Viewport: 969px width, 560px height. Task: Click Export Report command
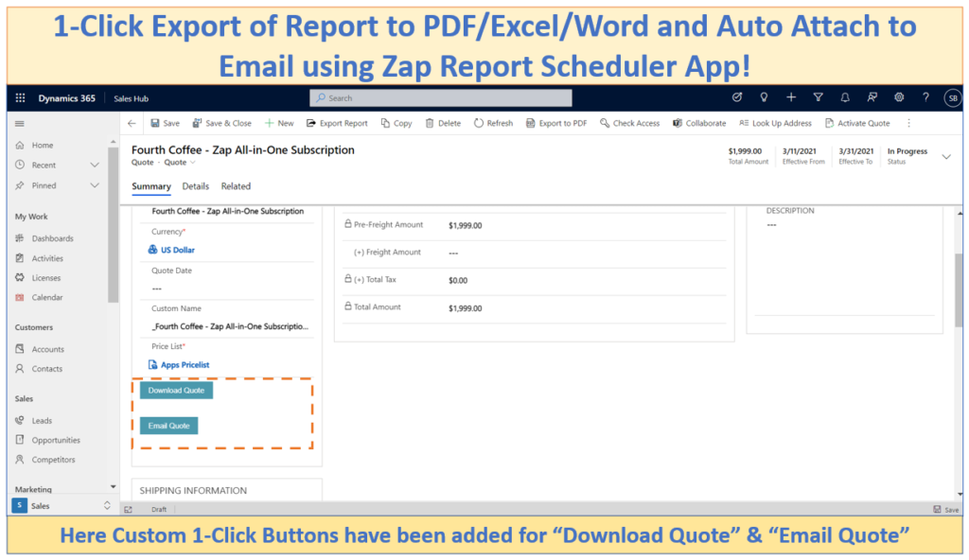pos(337,123)
